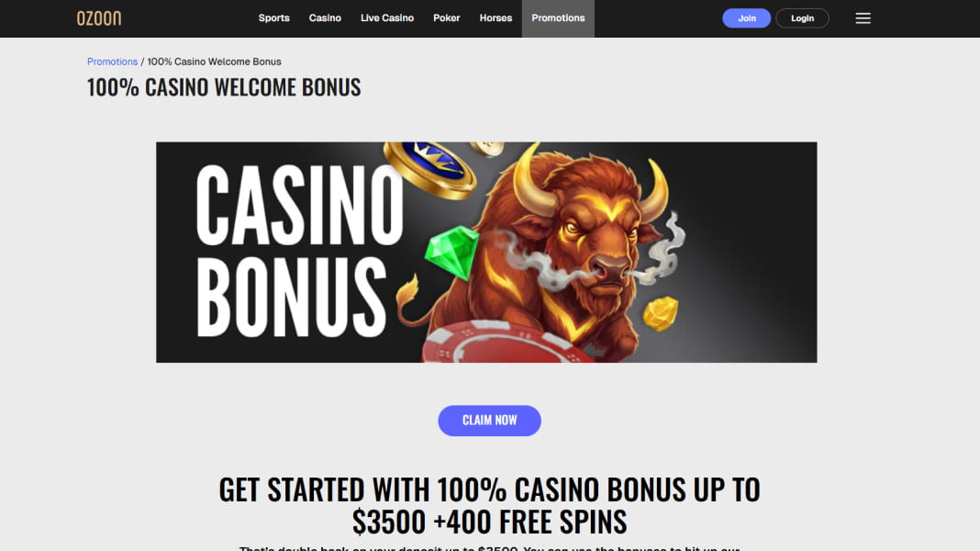This screenshot has height=551, width=980.
Task: Open Live Casino in navigation
Action: 387,18
